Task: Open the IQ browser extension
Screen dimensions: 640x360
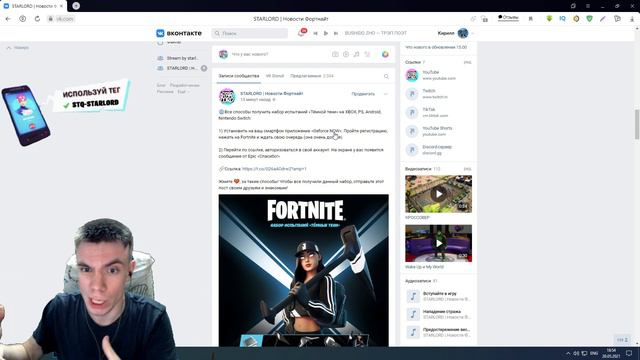Action: 562,18
